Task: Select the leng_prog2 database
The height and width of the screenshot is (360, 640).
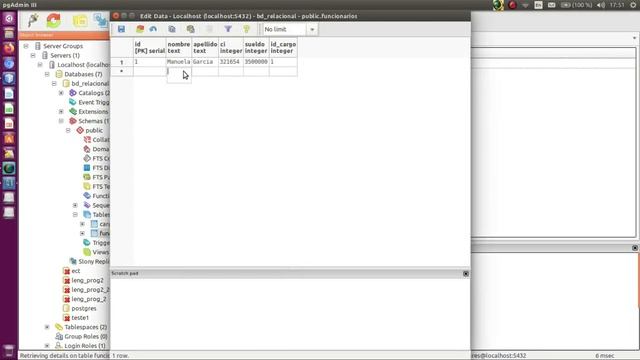Action: point(87,280)
